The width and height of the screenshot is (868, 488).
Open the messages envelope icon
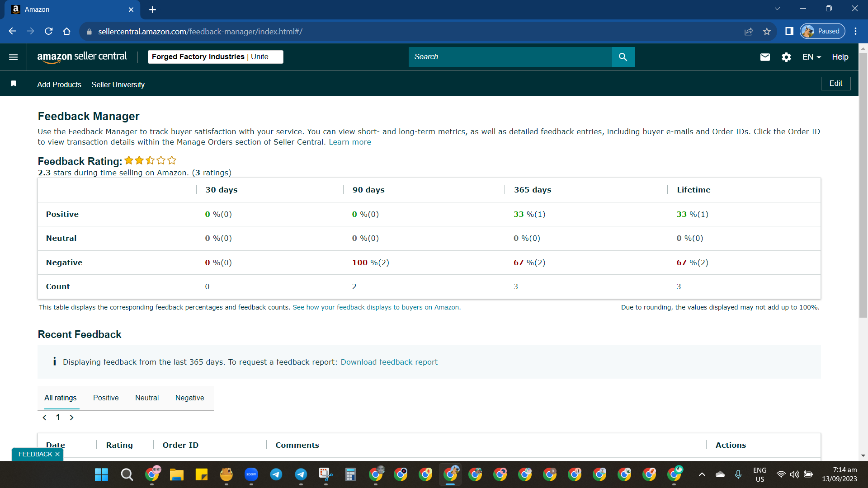pos(765,57)
